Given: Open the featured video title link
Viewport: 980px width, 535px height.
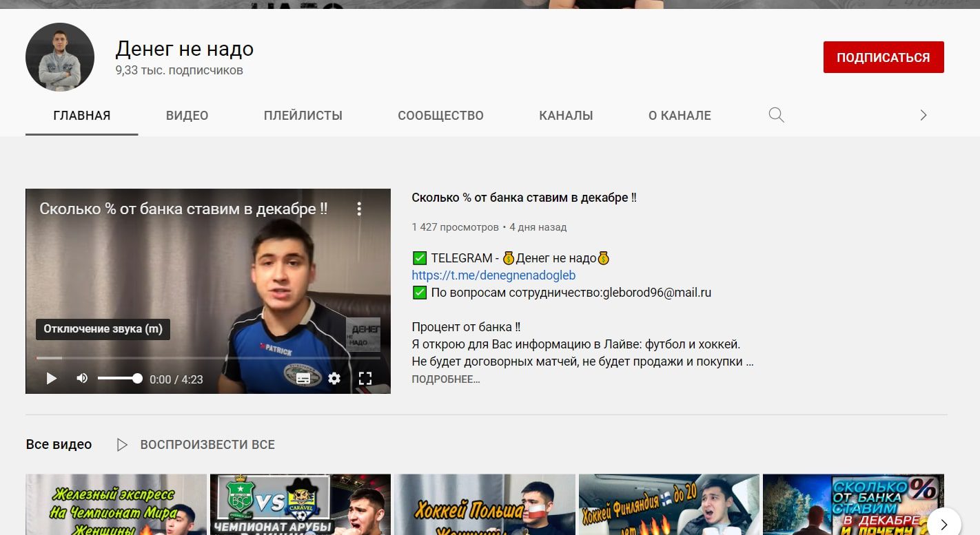Looking at the screenshot, I should pos(524,198).
